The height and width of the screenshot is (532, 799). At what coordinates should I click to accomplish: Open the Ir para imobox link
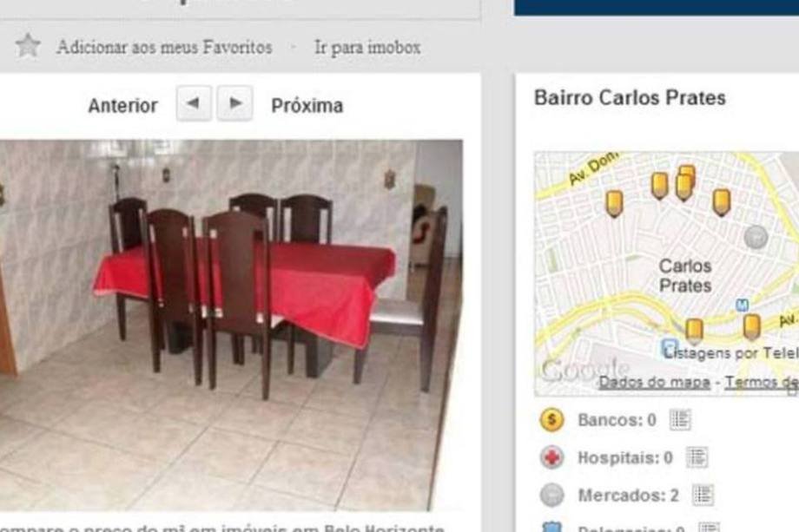click(366, 48)
